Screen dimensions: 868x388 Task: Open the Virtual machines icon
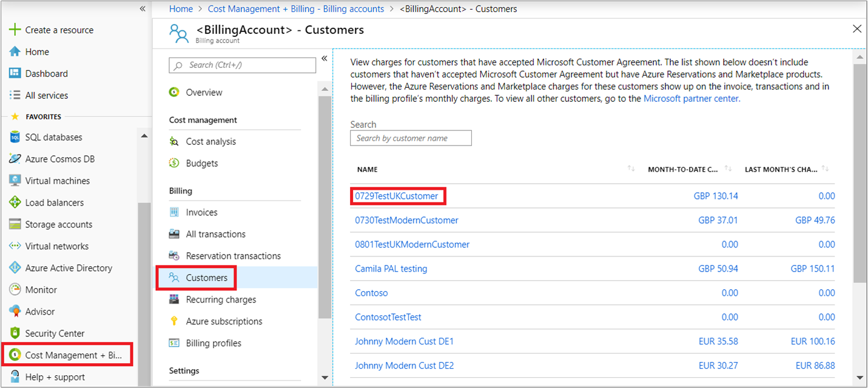(x=15, y=181)
